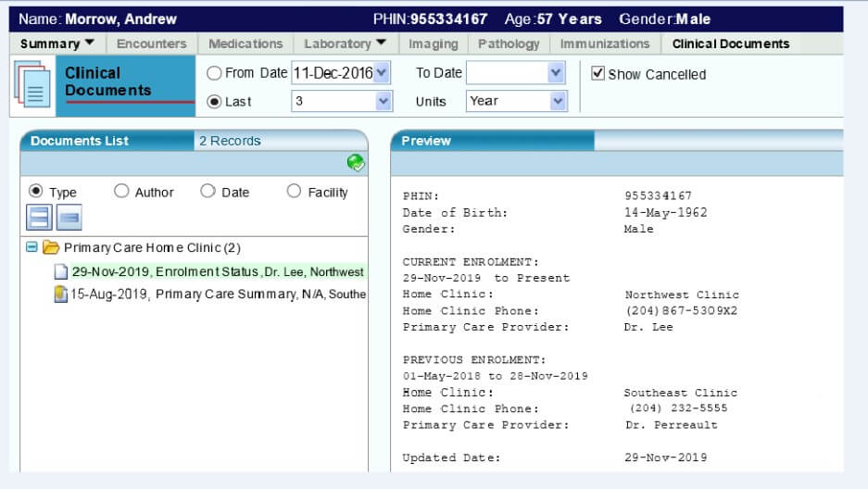The height and width of the screenshot is (489, 868).
Task: Click the Updated Date value 29-Nov-2019
Action: pos(665,458)
